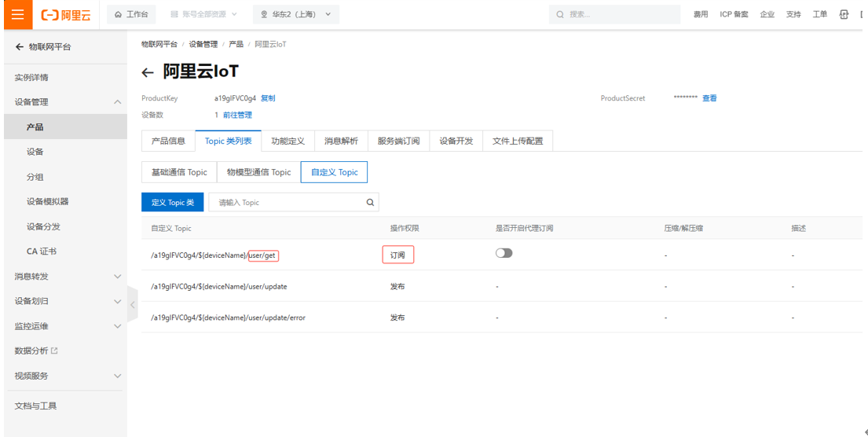The height and width of the screenshot is (437, 868).
Task: Open ICP 备案 in the top bar
Action: coord(734,14)
